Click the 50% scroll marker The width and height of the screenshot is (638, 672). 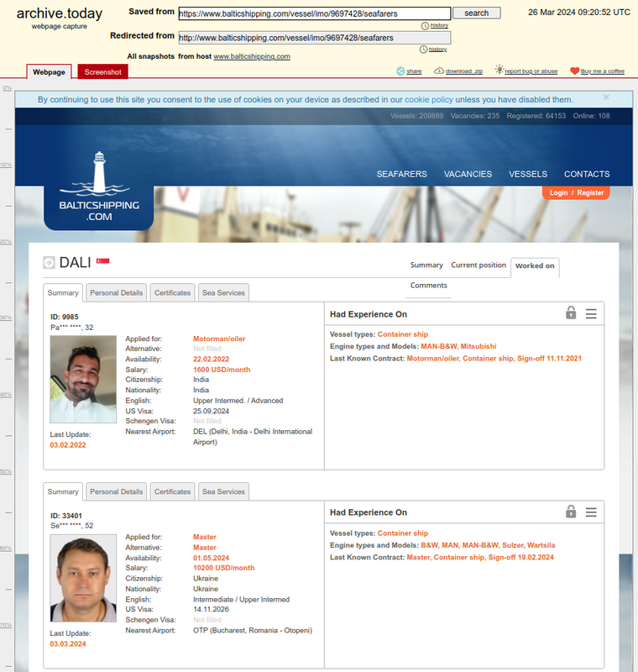click(6, 471)
